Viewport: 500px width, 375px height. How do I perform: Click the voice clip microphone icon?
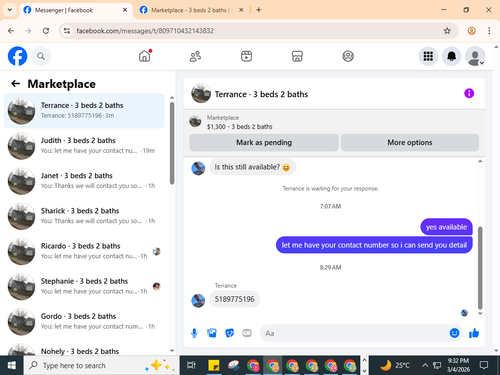click(x=194, y=333)
